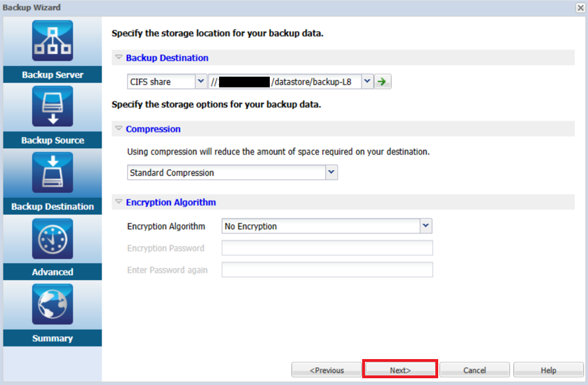Select Backup Destination label in sidebar
The height and width of the screenshot is (385, 588).
(x=52, y=206)
